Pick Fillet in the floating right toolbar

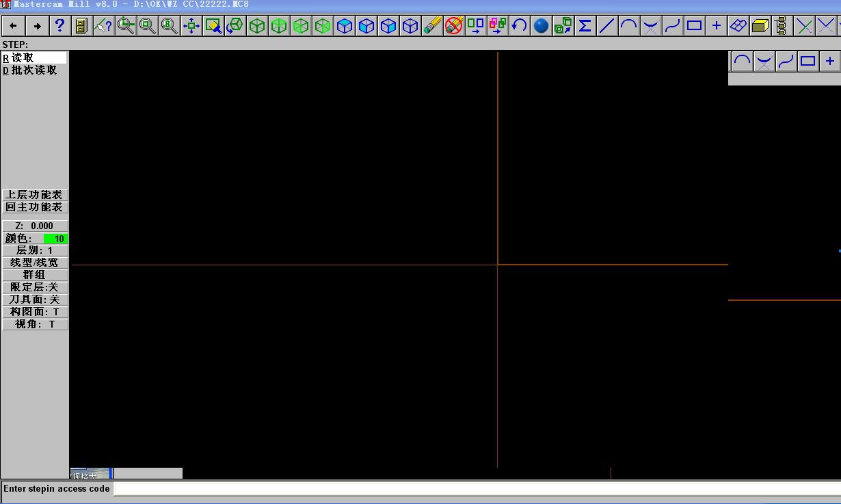tap(764, 61)
